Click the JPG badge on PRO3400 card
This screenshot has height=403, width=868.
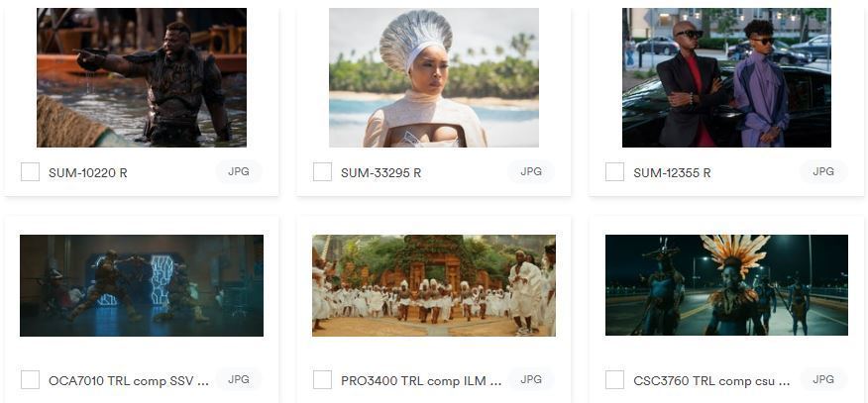pyautogui.click(x=531, y=380)
